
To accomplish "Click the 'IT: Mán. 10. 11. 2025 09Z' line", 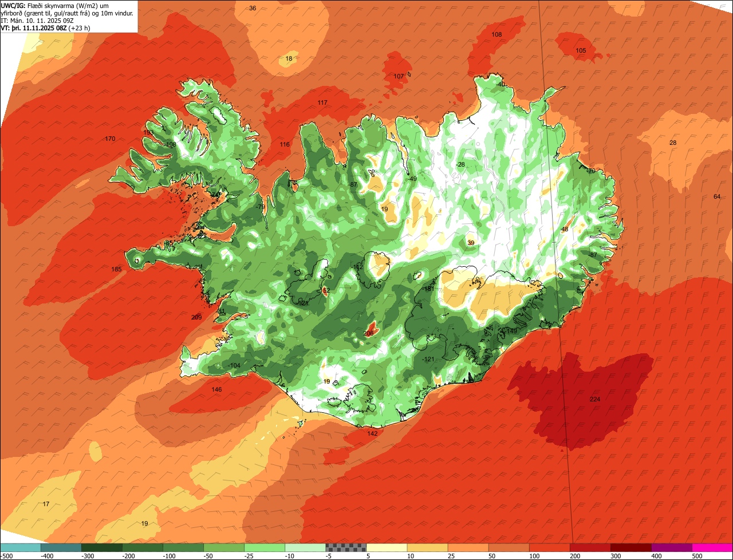I will tap(37, 21).
